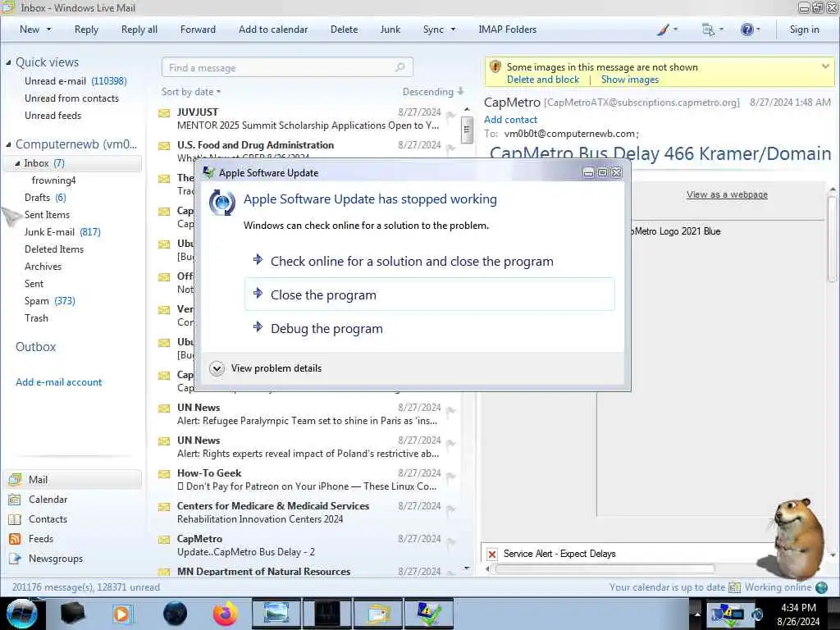Click envelope icon of Centers for Medicare message
This screenshot has width=840, height=630.
(x=164, y=507)
